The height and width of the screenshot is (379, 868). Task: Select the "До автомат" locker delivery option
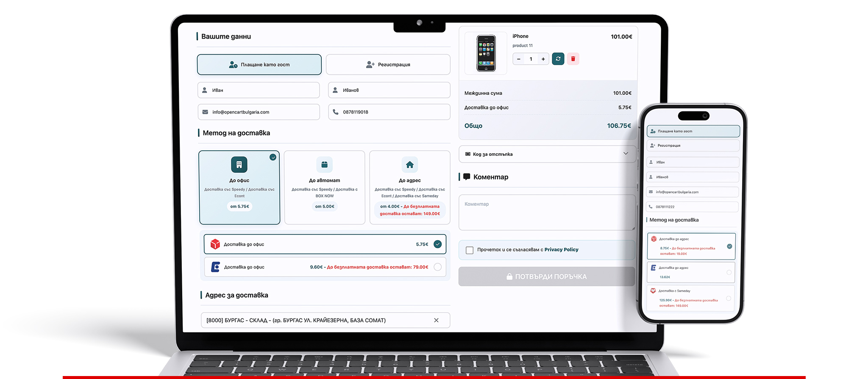[x=325, y=187]
